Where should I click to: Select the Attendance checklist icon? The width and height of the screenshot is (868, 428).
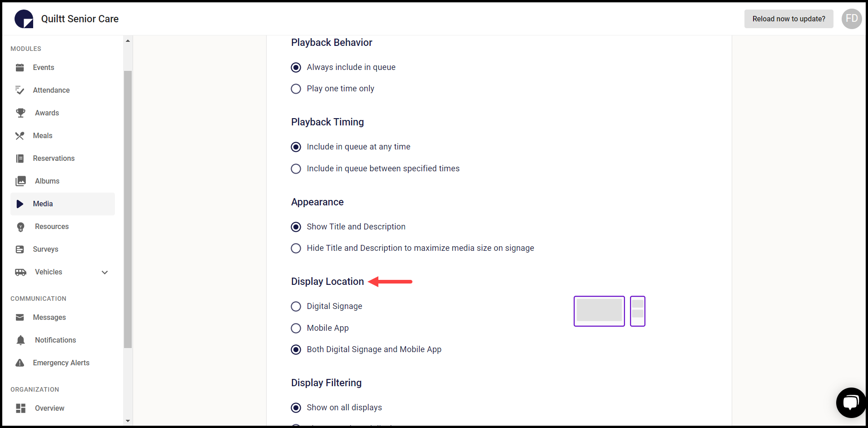tap(20, 90)
